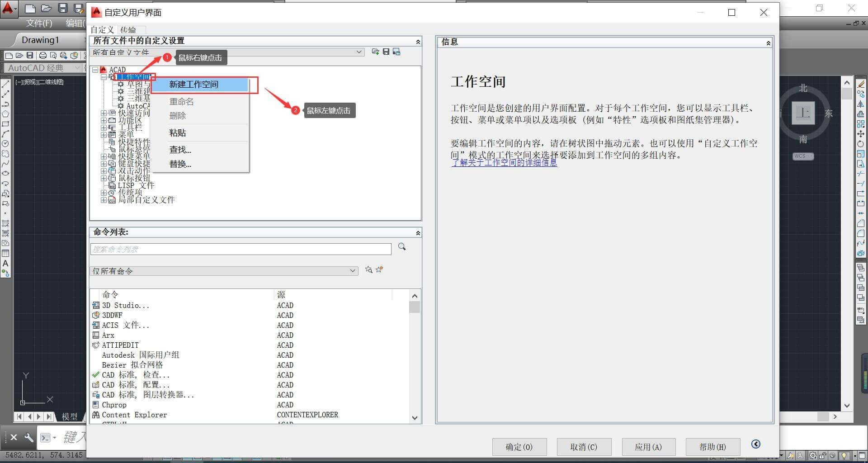
Task: Open the 了解关于工作空间的详细信息 link
Action: click(x=504, y=163)
